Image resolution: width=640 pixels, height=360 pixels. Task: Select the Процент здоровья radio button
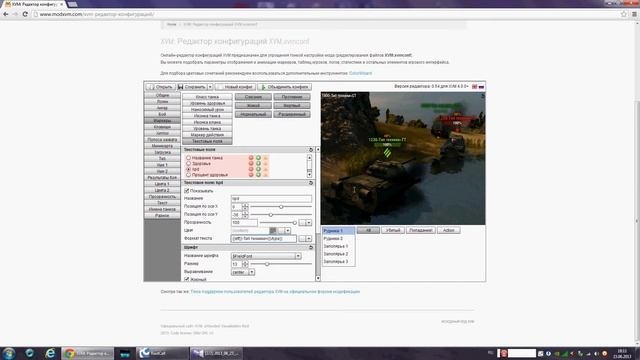coord(188,175)
